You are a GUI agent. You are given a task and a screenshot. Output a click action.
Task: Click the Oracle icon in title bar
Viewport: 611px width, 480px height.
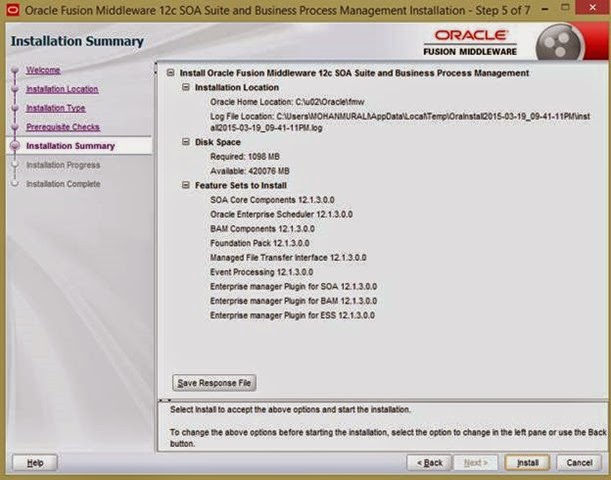(13, 10)
